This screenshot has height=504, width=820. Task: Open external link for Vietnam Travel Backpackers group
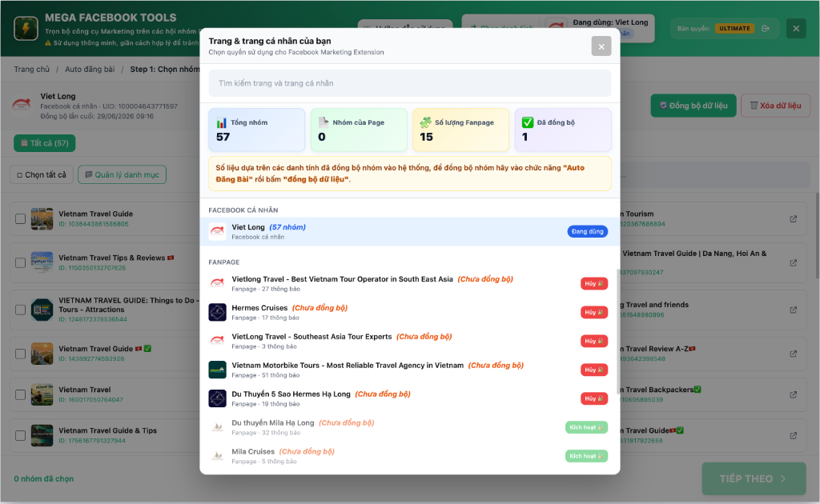(794, 394)
